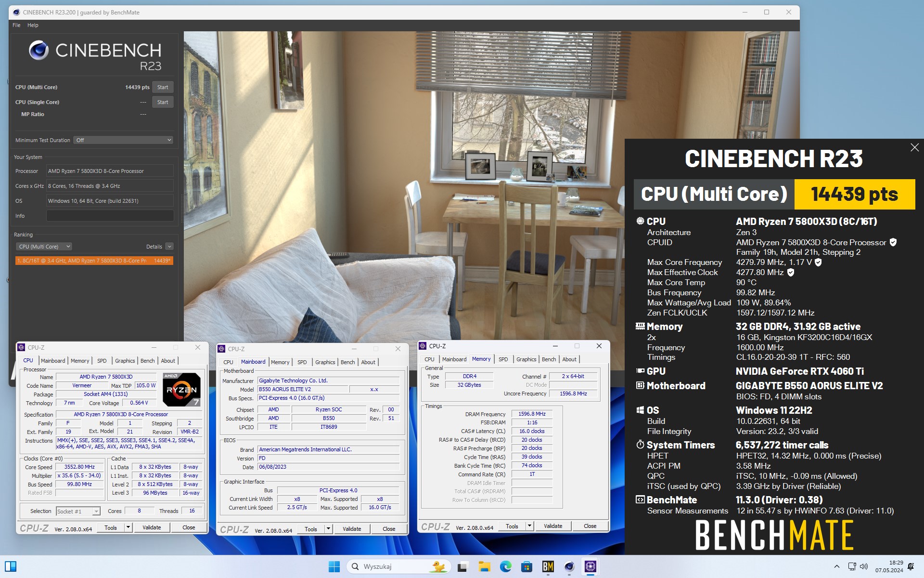This screenshot has height=578, width=924.
Task: Click Validate in left CPU-Z window
Action: (152, 527)
